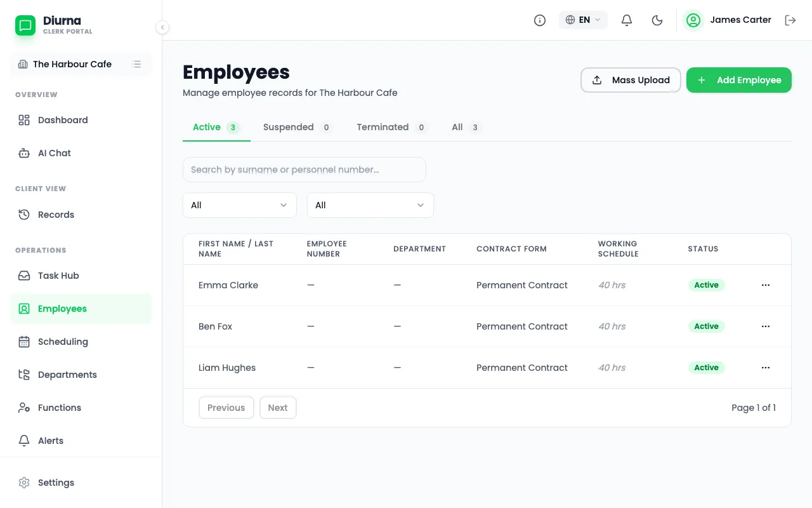Open row actions for Liam Hughes

[x=766, y=368]
